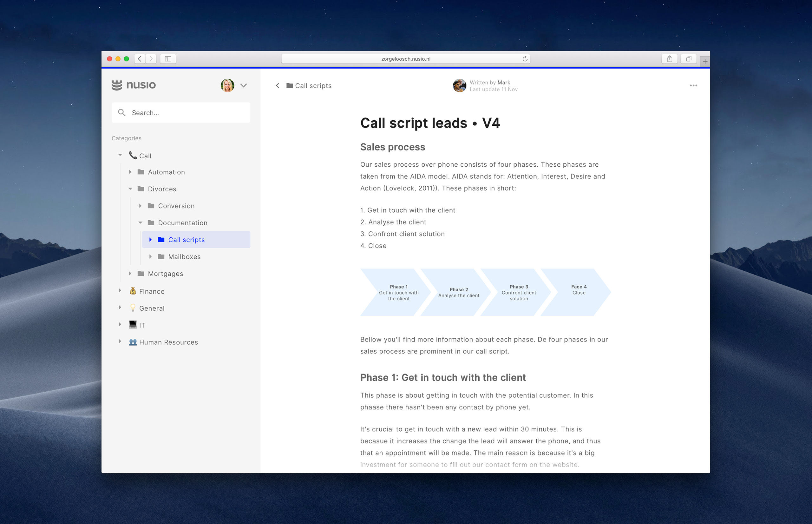Screen dimensions: 812x524
Task: Select Mortgages in the sidebar tree
Action: [x=165, y=274]
